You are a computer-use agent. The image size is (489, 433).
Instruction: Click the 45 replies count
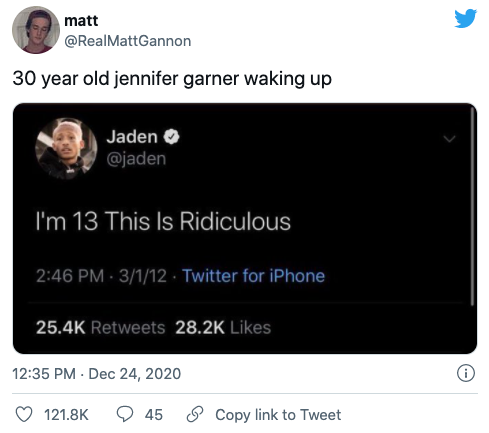point(154,415)
